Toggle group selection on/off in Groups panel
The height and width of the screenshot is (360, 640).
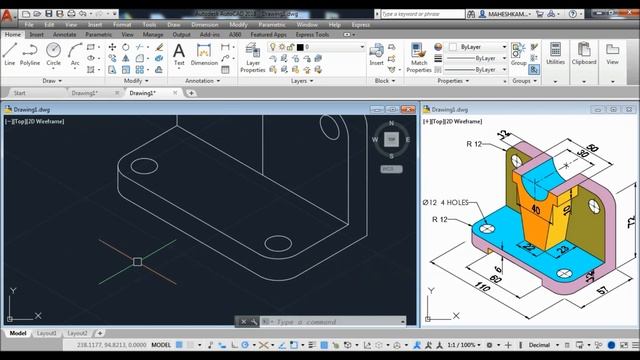(x=534, y=70)
